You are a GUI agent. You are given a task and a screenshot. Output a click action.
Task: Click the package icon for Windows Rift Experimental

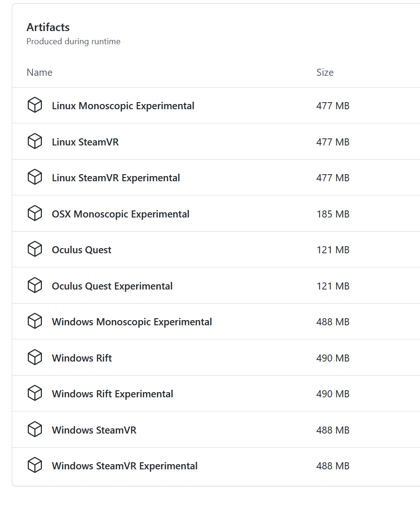tap(35, 394)
